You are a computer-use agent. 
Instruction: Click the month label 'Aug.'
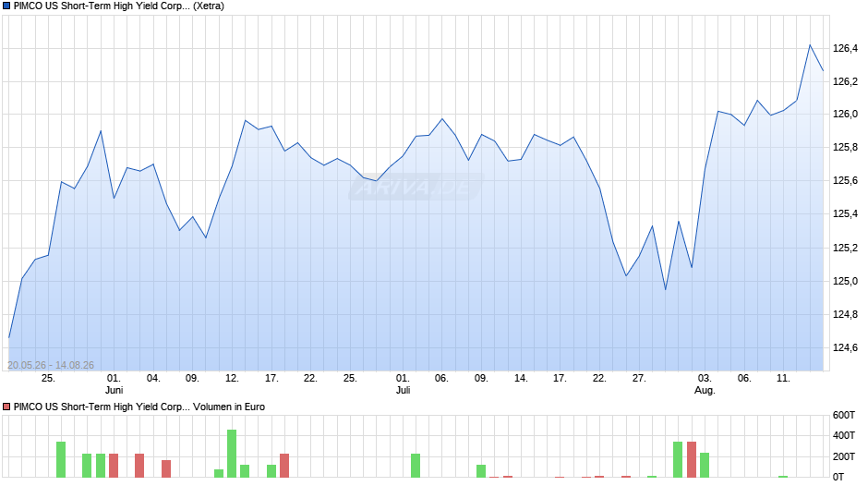[x=705, y=390]
